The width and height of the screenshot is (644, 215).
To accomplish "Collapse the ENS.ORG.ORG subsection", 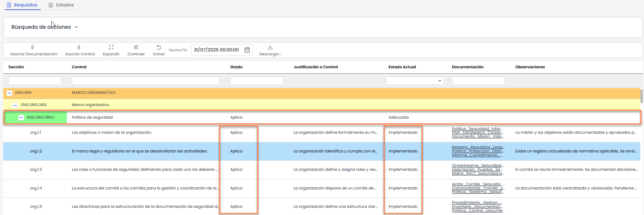I will point(15,105).
